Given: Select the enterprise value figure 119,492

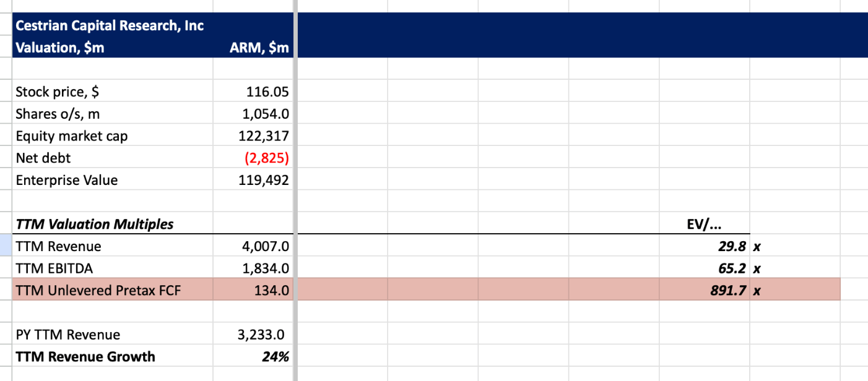Looking at the screenshot, I should 253,180.
